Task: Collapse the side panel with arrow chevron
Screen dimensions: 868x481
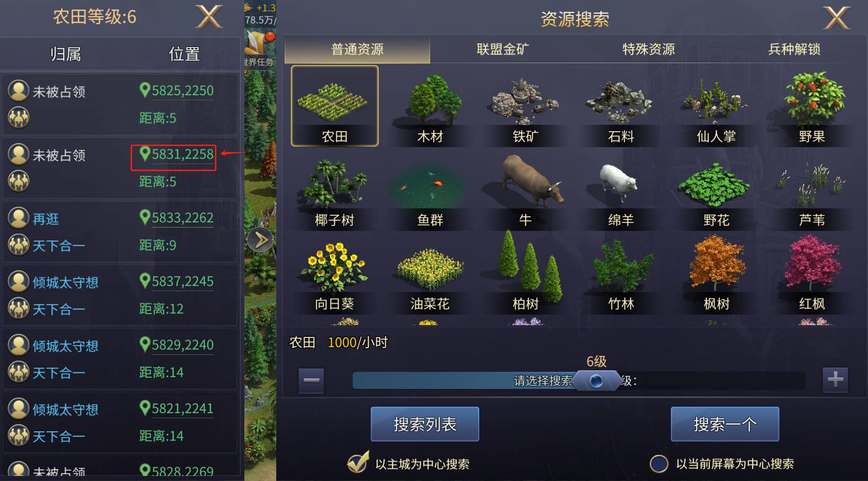Action: pos(260,240)
